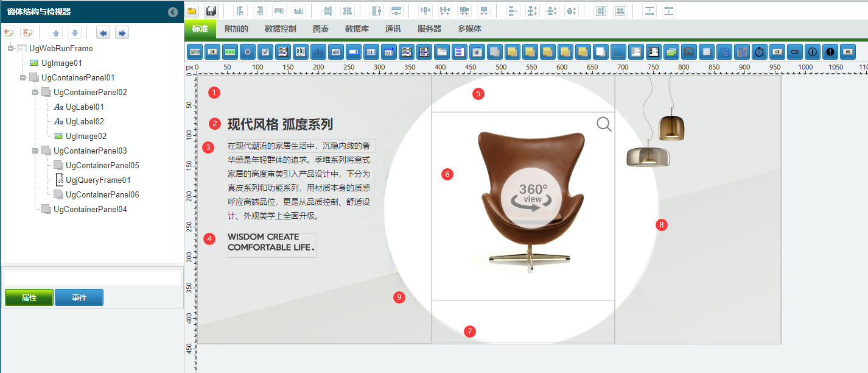Viewport: 868px width, 373px height.
Task: Open the 数据库 tab
Action: [357, 29]
